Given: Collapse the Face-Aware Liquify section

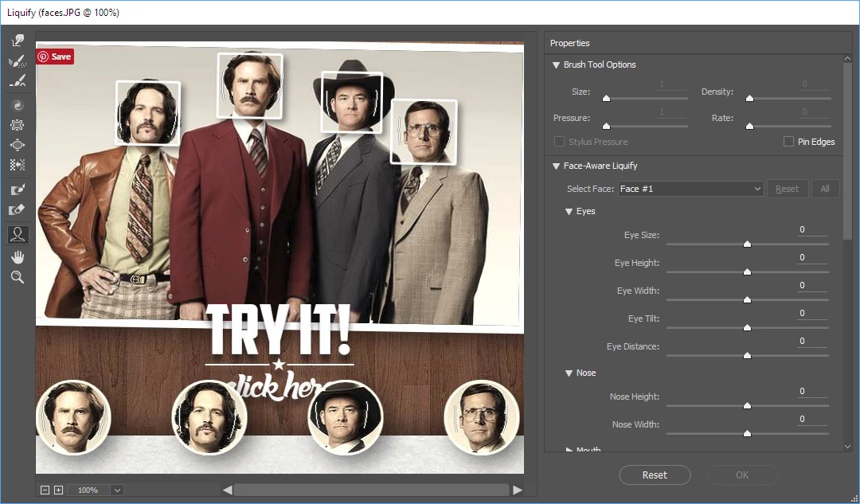Looking at the screenshot, I should click(556, 166).
